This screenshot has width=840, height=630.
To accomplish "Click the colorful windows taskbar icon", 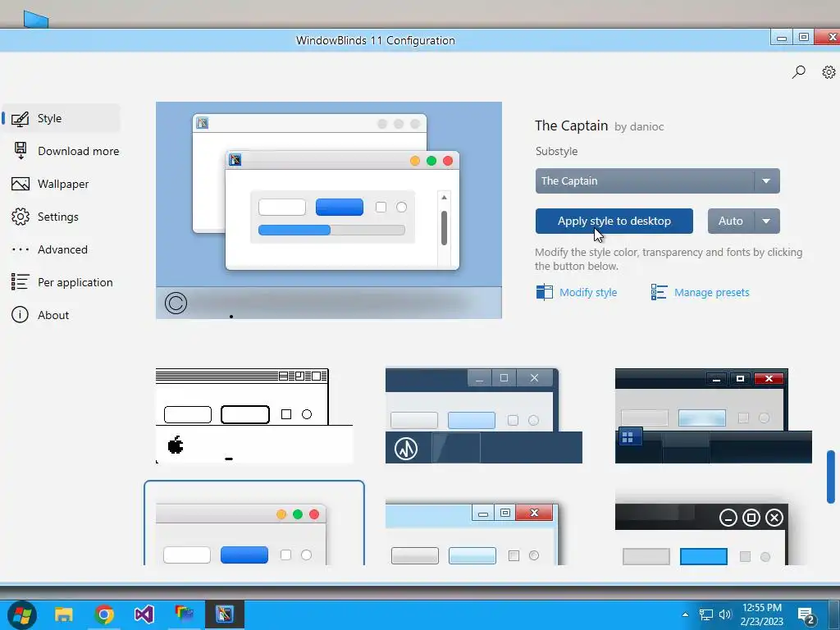I will (185, 614).
